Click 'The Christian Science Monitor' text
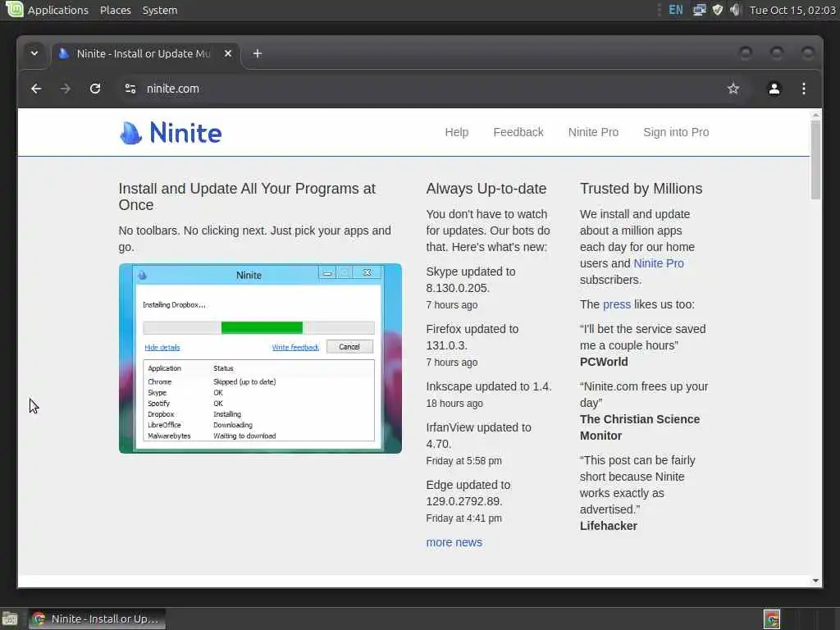The width and height of the screenshot is (840, 630). tap(640, 427)
